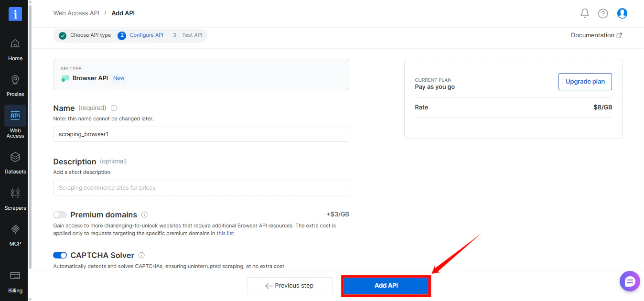Click the Add API button

386,285
